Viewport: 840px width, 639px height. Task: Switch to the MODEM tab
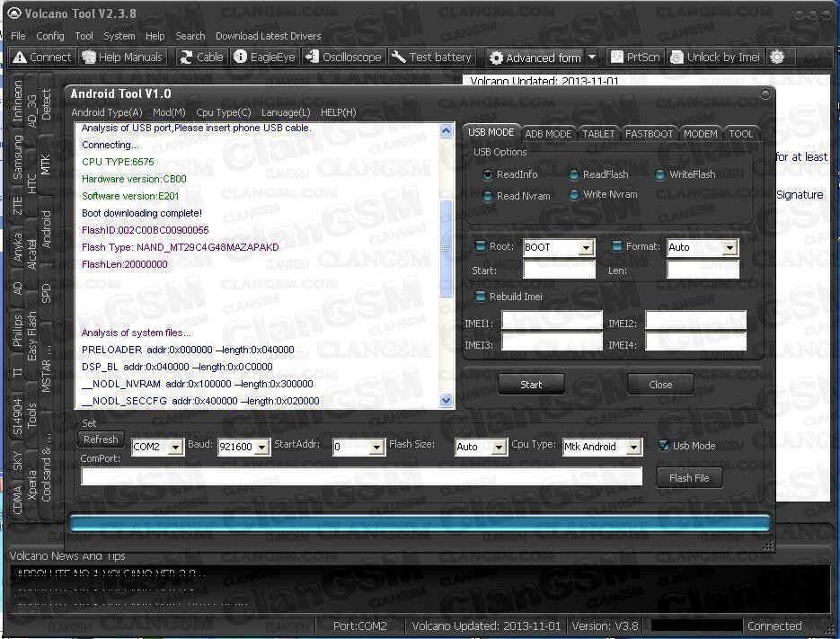(700, 134)
